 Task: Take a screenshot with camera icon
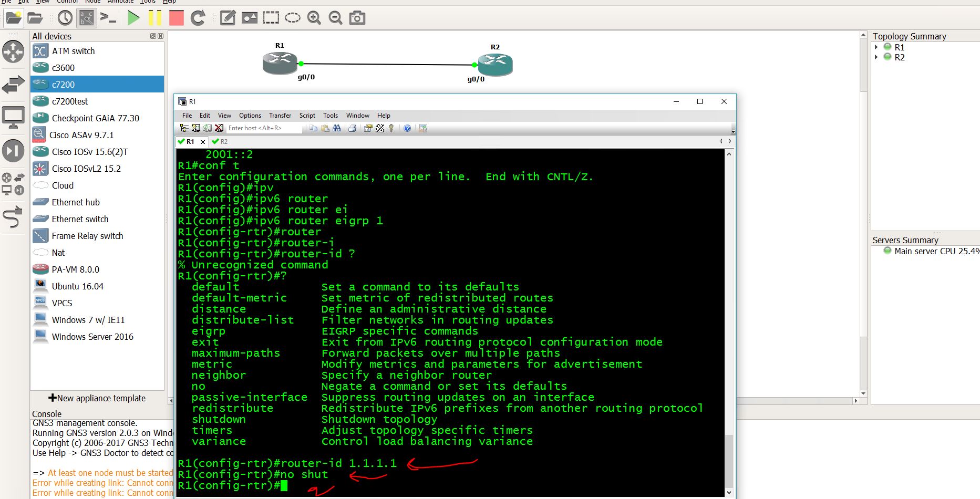(x=357, y=18)
